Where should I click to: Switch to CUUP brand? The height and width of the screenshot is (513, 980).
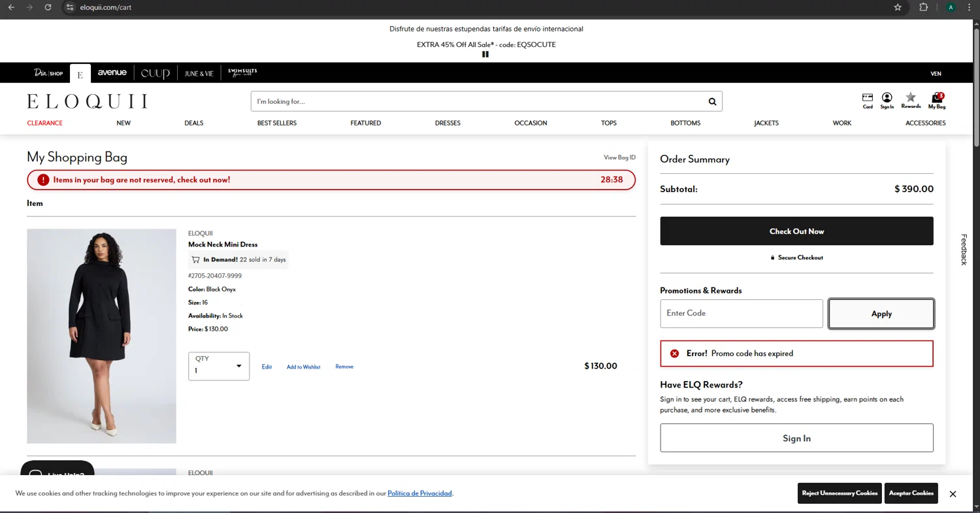(155, 73)
